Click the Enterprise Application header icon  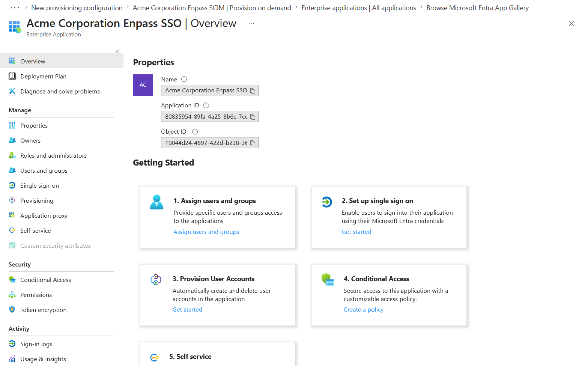point(15,27)
